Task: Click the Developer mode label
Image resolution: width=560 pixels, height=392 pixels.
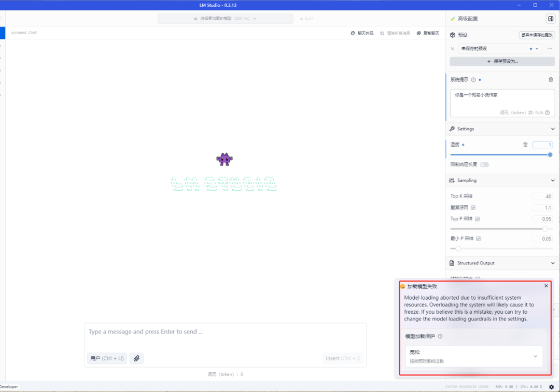Action: tap(9, 387)
